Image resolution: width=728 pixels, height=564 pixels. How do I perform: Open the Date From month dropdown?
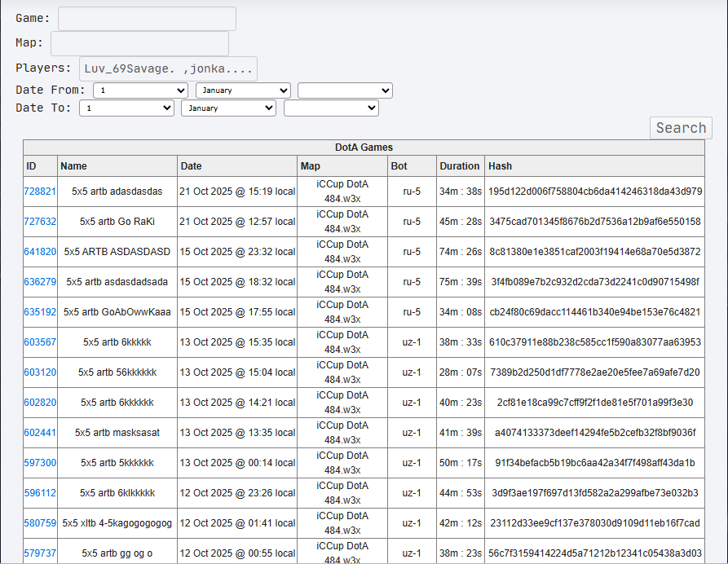pyautogui.click(x=243, y=90)
